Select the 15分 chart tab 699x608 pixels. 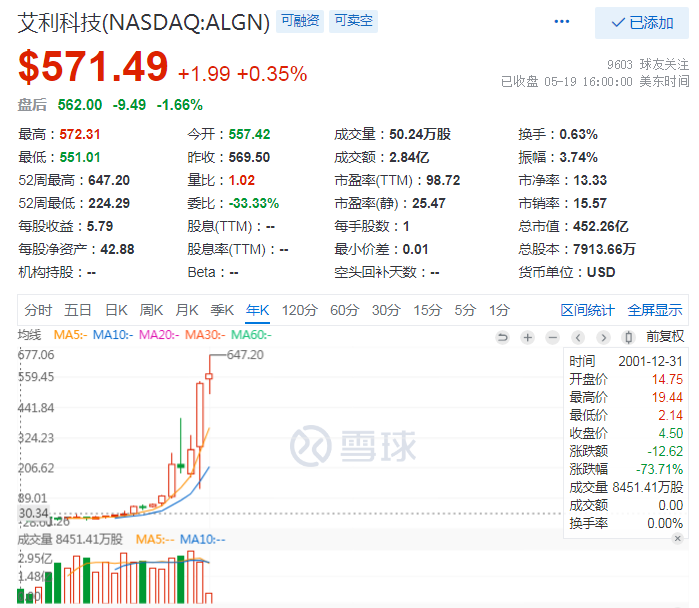point(428,310)
